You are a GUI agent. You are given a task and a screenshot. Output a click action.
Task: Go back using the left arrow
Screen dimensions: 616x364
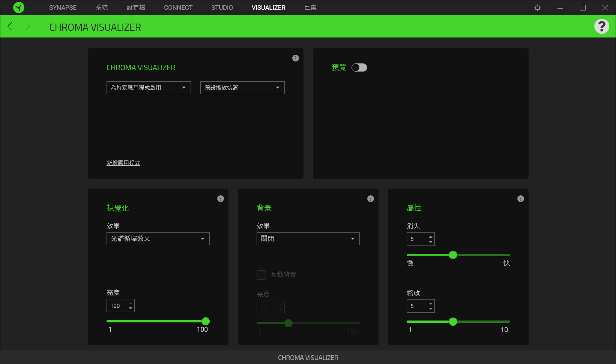click(10, 26)
